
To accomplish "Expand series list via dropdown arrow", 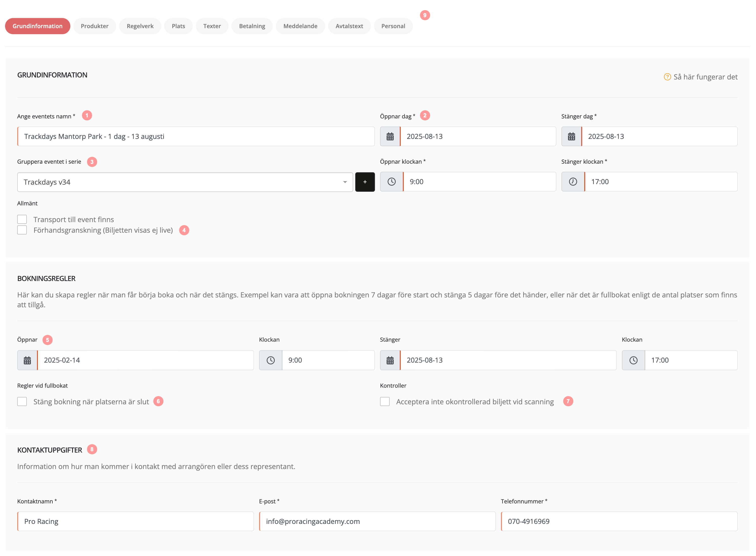I will (345, 182).
